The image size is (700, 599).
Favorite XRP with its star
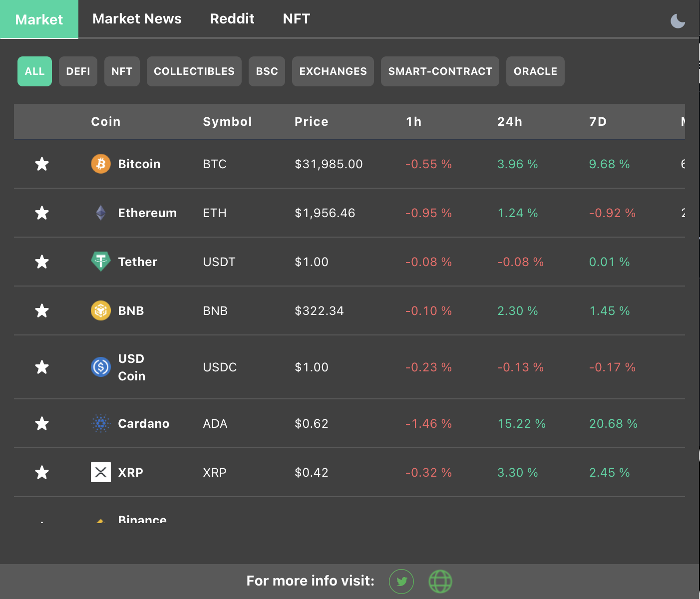42,472
